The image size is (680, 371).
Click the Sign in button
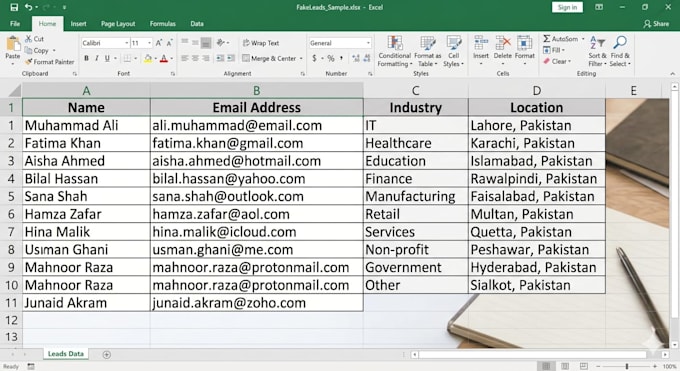(567, 7)
